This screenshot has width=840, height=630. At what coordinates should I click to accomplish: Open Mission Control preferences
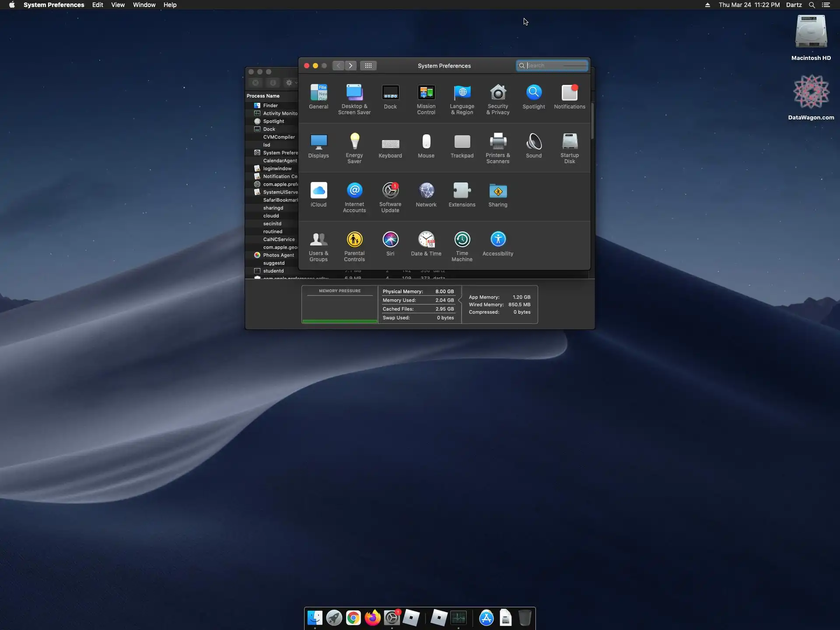[x=426, y=99]
